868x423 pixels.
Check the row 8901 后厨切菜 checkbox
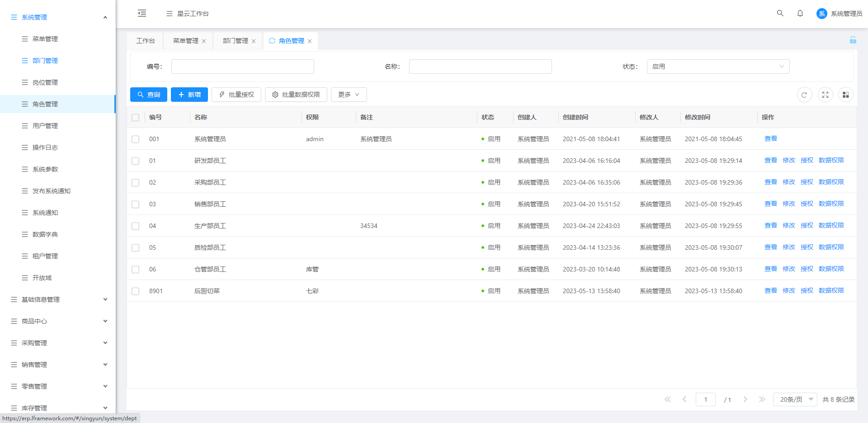tap(135, 291)
